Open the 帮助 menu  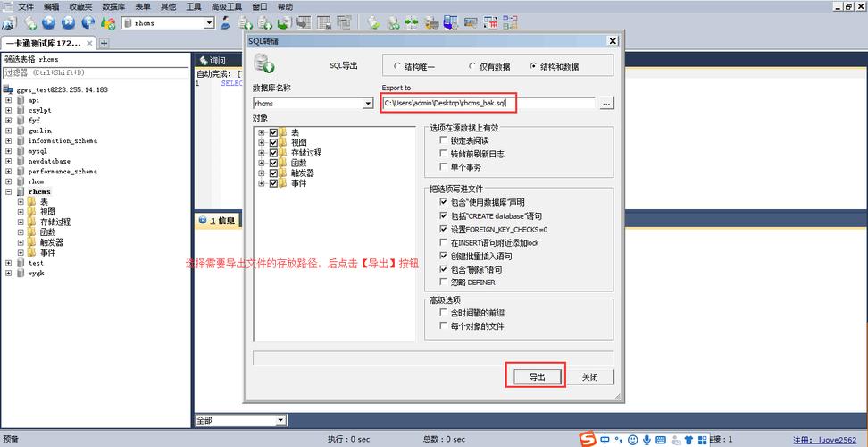tap(285, 7)
